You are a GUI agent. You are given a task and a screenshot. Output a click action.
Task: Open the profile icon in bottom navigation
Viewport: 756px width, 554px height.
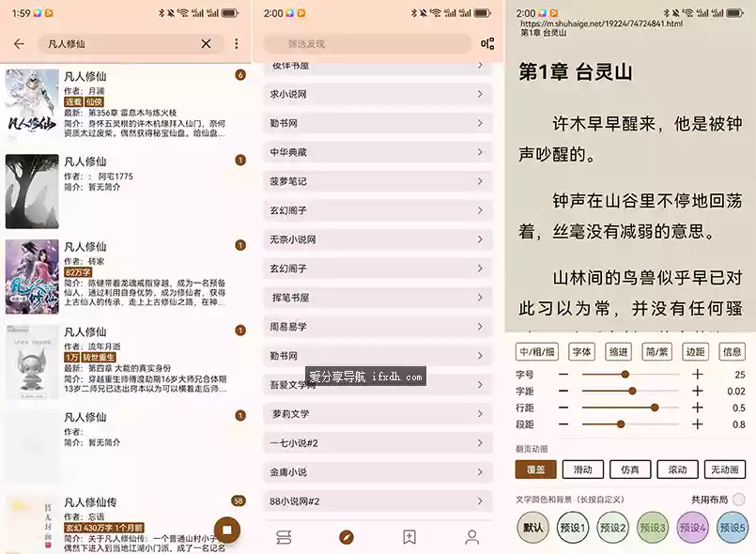point(471,537)
